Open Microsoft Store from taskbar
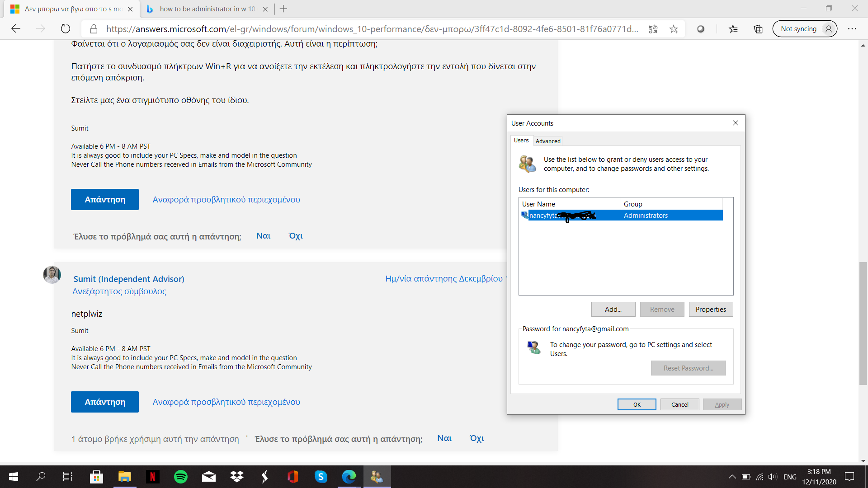This screenshot has width=868, height=488. (x=96, y=477)
